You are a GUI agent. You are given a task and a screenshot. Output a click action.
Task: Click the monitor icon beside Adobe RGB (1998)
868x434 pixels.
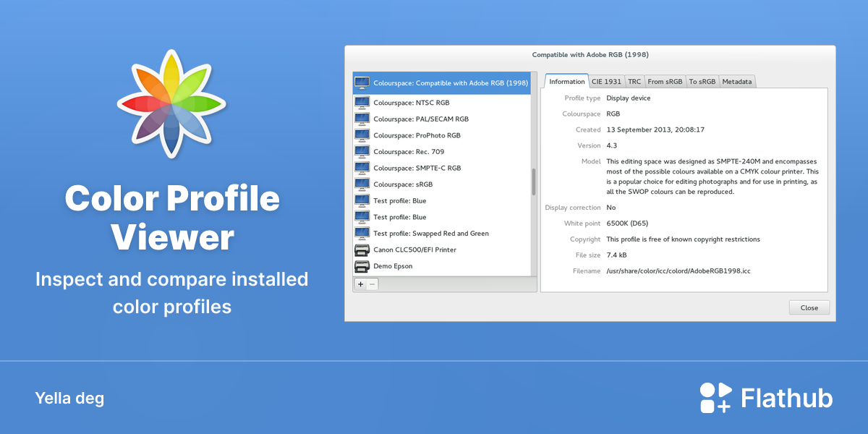(x=362, y=82)
